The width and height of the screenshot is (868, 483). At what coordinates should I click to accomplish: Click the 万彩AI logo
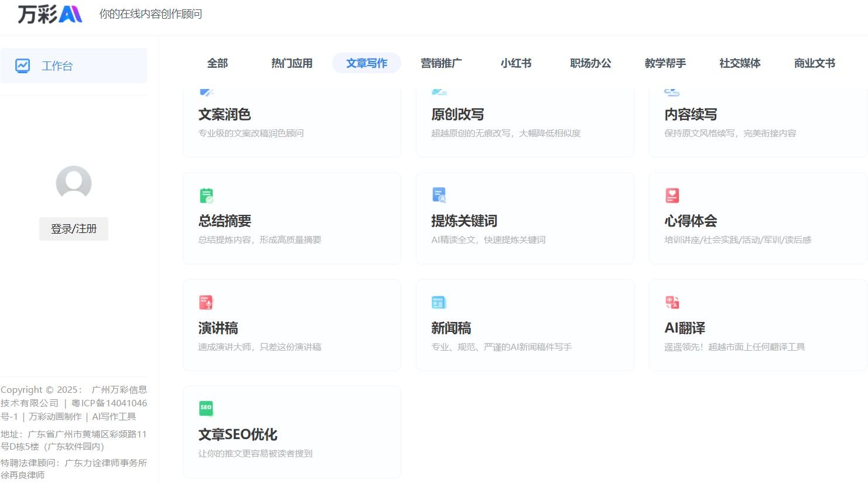coord(50,14)
